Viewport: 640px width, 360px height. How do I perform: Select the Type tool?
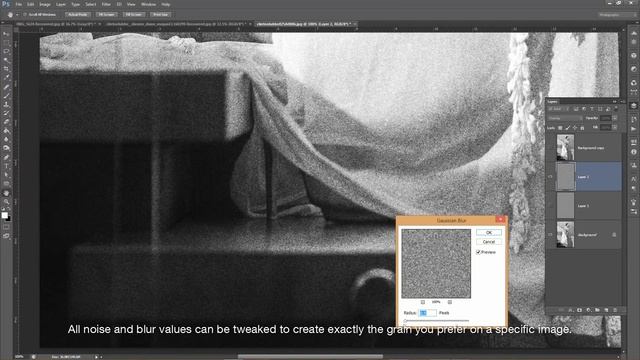click(6, 166)
